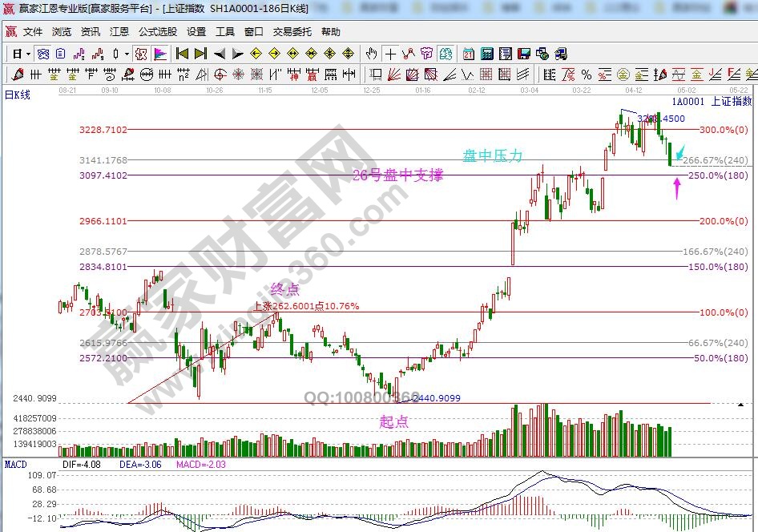Toggle the crosshair cursor button
The image size is (758, 532).
point(390,54)
